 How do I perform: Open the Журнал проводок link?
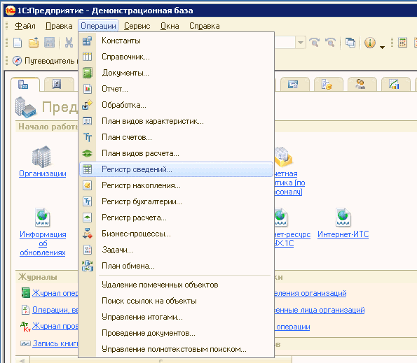(x=55, y=326)
